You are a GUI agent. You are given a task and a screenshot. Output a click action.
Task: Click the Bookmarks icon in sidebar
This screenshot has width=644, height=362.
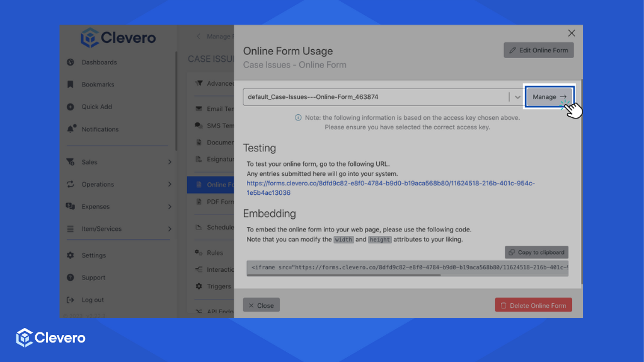71,85
